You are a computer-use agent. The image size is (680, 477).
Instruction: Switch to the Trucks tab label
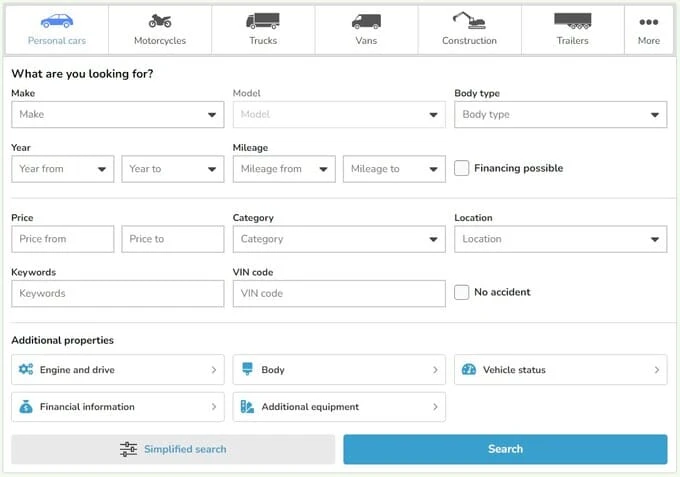click(x=263, y=40)
